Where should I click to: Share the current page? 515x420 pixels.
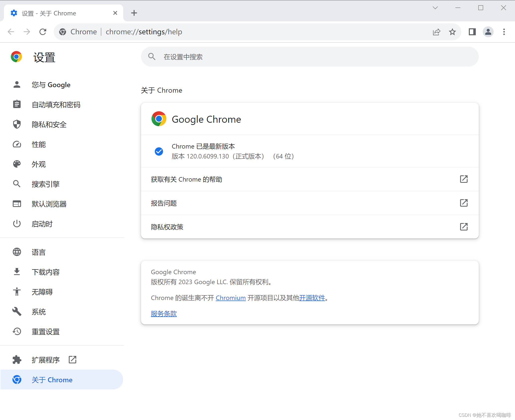pos(437,32)
